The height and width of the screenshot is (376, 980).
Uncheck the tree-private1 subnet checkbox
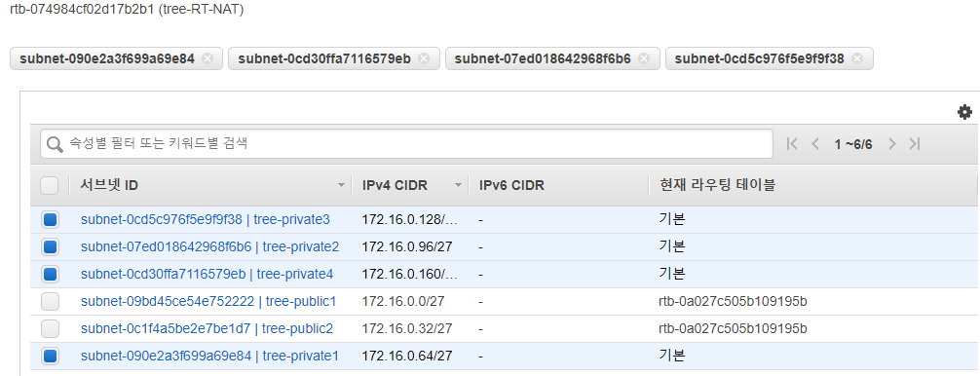pos(50,356)
